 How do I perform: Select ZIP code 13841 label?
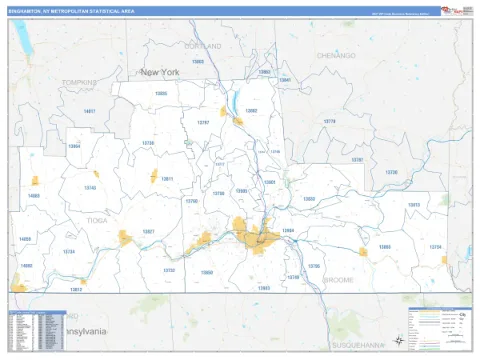[285, 80]
